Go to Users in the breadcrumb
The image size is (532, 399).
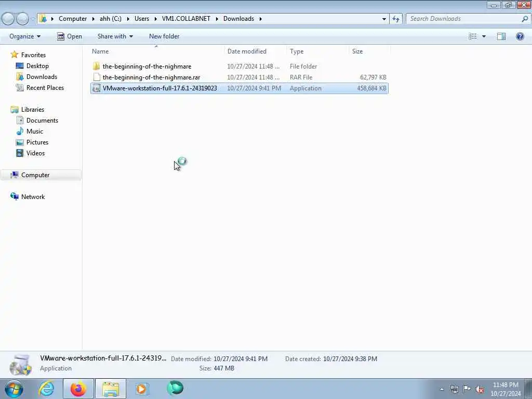[142, 19]
